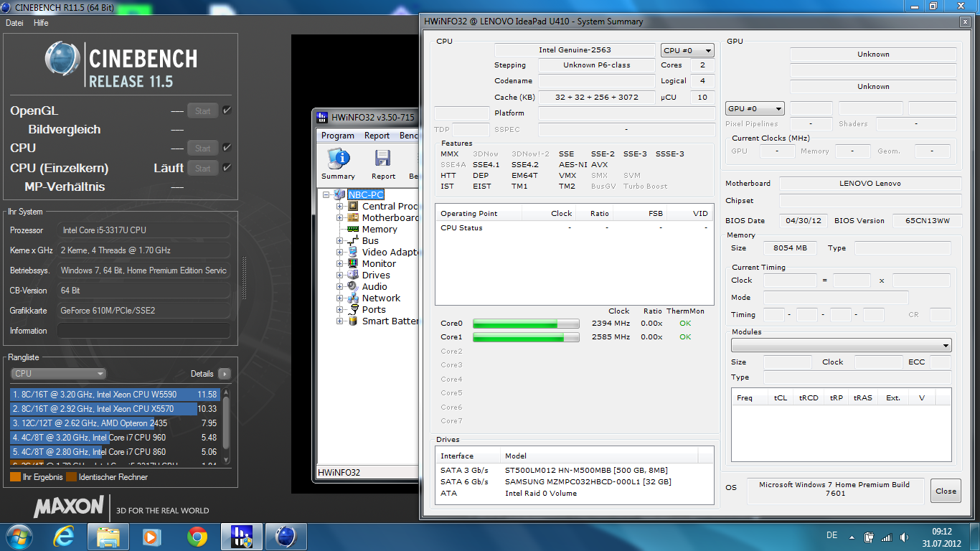This screenshot has width=980, height=551.
Task: Expand the Central Processor node
Action: [340, 206]
